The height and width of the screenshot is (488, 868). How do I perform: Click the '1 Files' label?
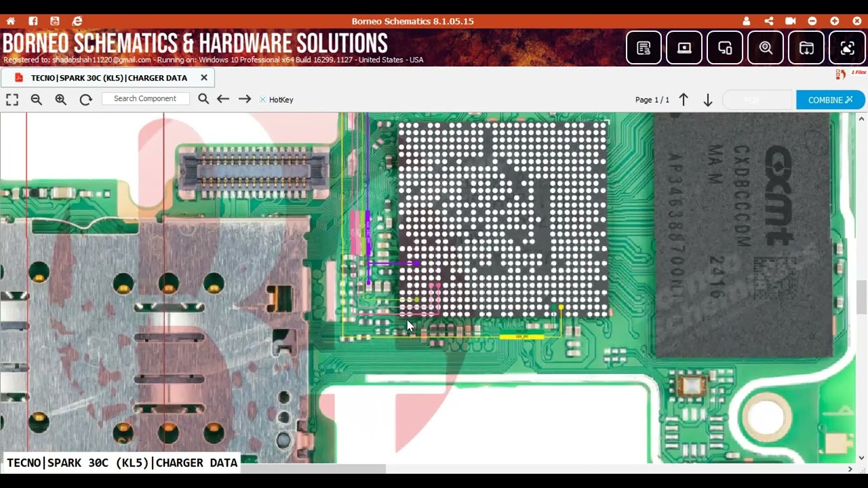(x=859, y=73)
